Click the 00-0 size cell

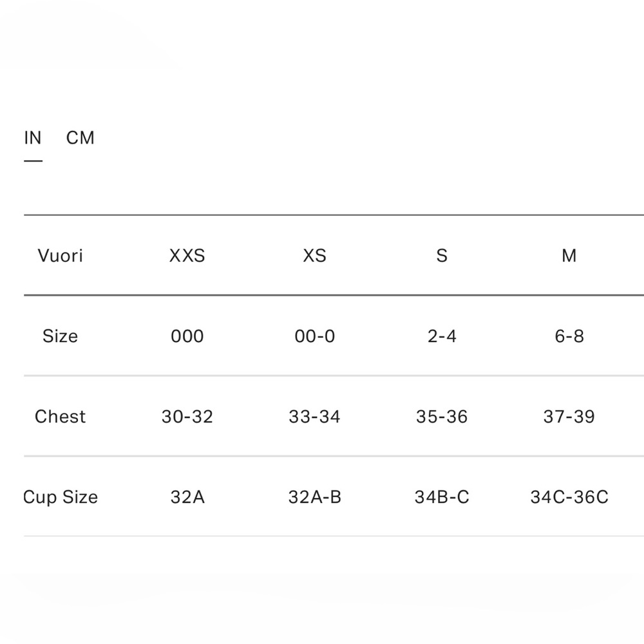[x=315, y=336]
